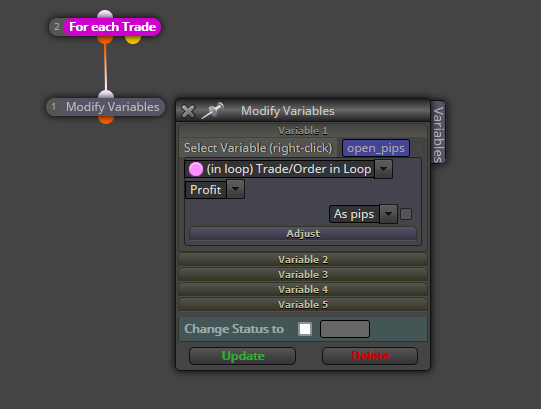The image size is (541, 409).
Task: Open the Profit dropdown arrow
Action: point(236,189)
